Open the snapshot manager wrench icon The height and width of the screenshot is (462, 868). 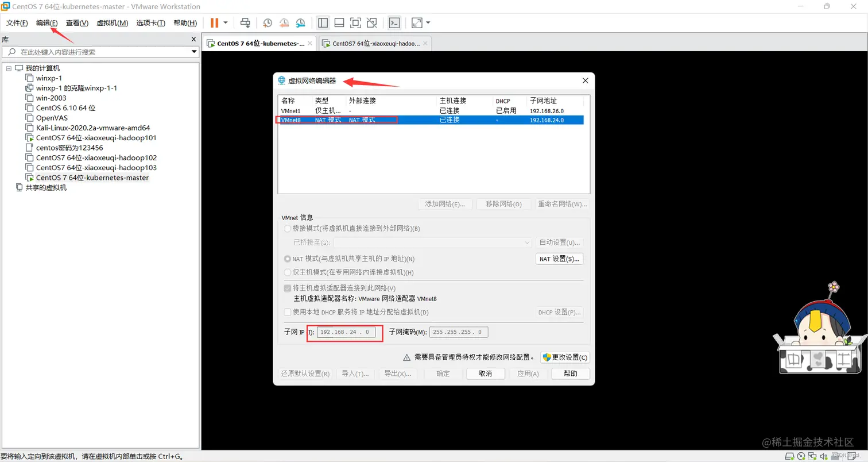coord(300,22)
